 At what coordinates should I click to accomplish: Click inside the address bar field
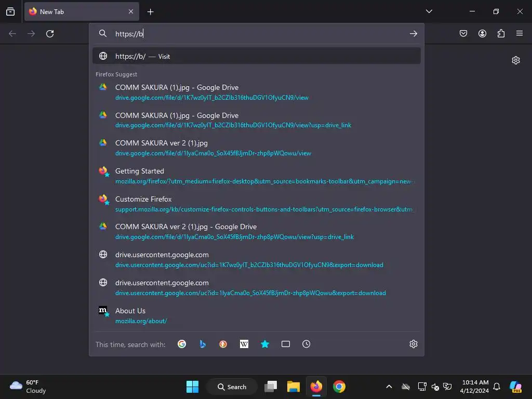pyautogui.click(x=257, y=34)
